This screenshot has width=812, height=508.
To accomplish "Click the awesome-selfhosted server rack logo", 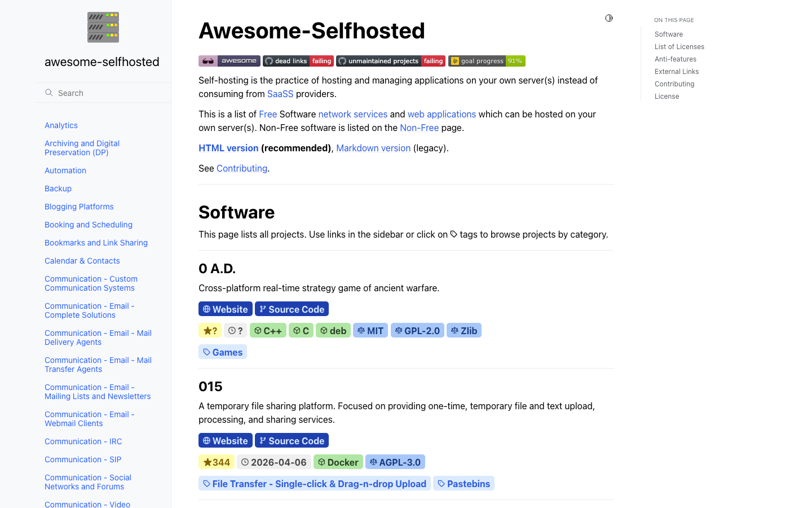I will (103, 27).
